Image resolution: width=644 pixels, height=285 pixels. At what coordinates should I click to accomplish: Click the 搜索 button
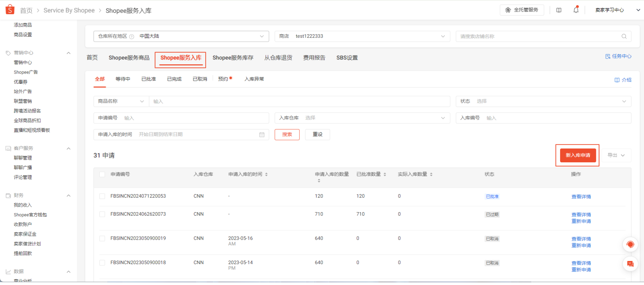[287, 134]
